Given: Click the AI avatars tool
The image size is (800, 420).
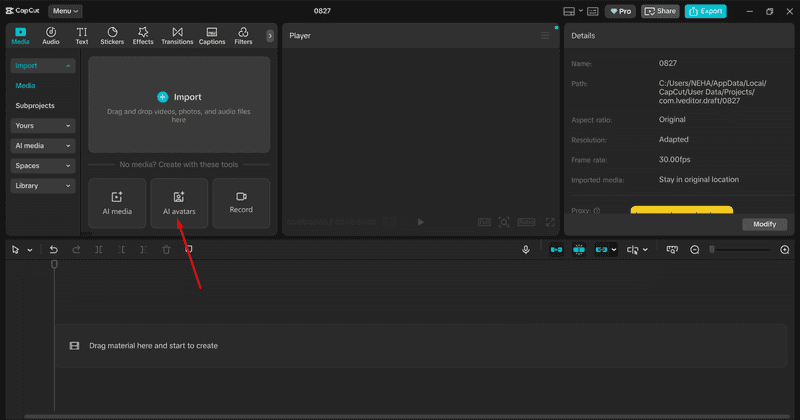Looking at the screenshot, I should click(179, 203).
